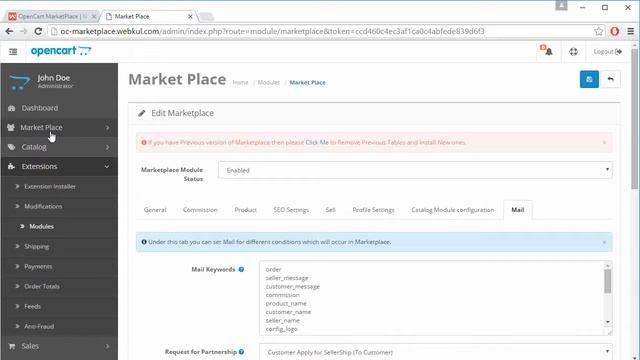Save the marketplace settings with the blue button

tap(589, 79)
